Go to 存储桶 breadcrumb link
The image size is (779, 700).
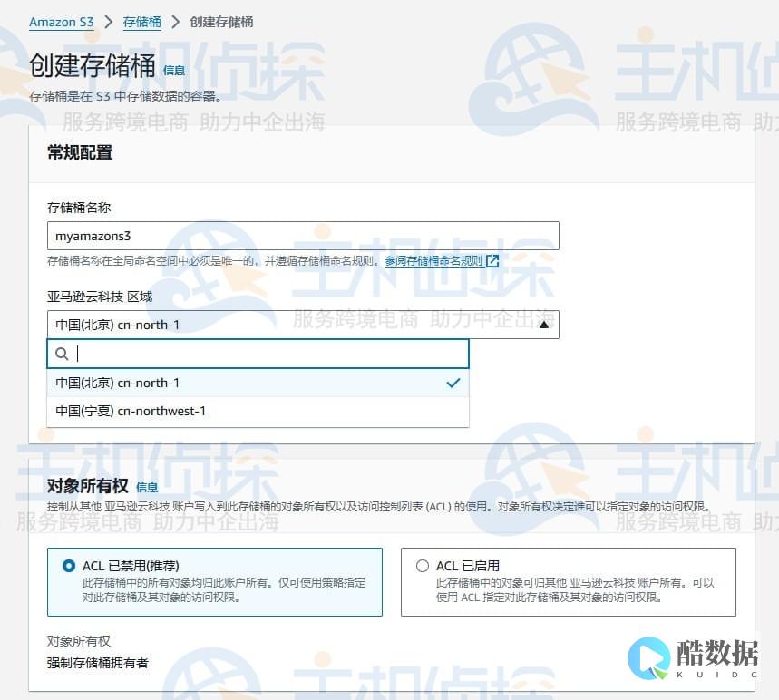pyautogui.click(x=141, y=23)
